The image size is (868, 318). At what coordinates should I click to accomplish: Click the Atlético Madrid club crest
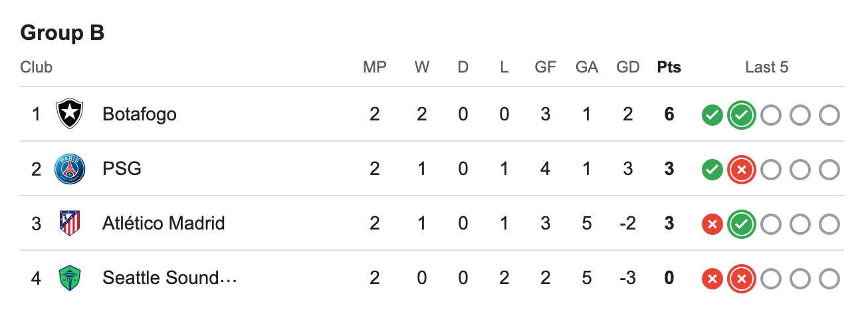point(69,223)
